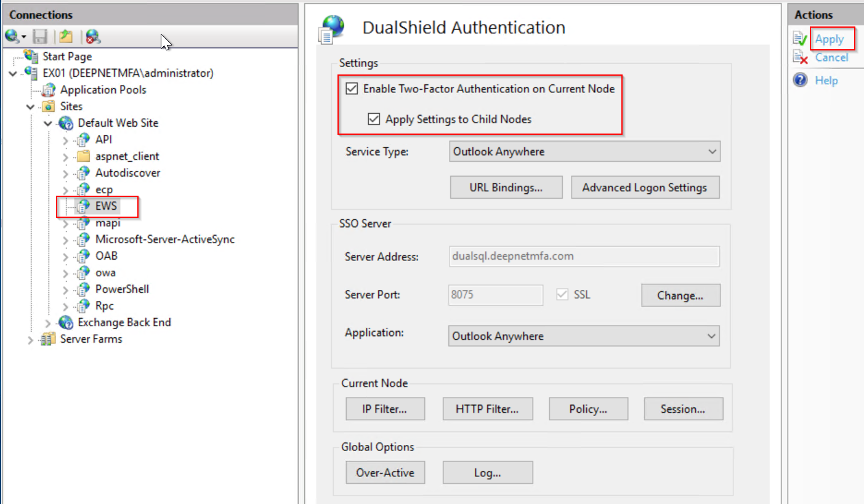Click the owa application icon
This screenshot has width=864, height=504.
click(x=84, y=273)
